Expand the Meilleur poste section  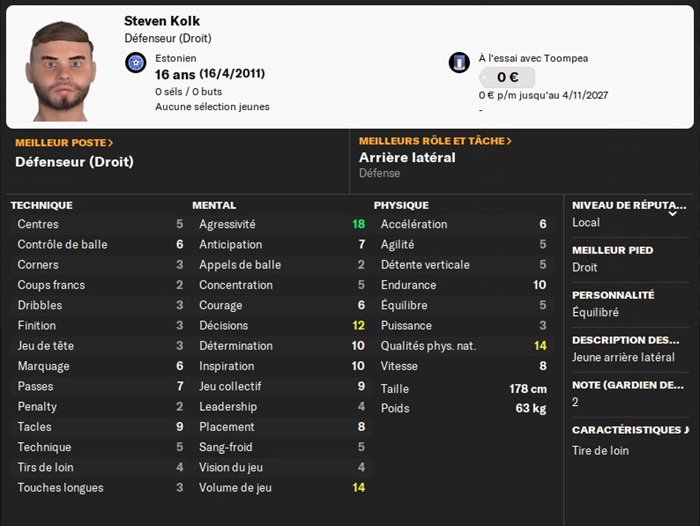coord(64,142)
